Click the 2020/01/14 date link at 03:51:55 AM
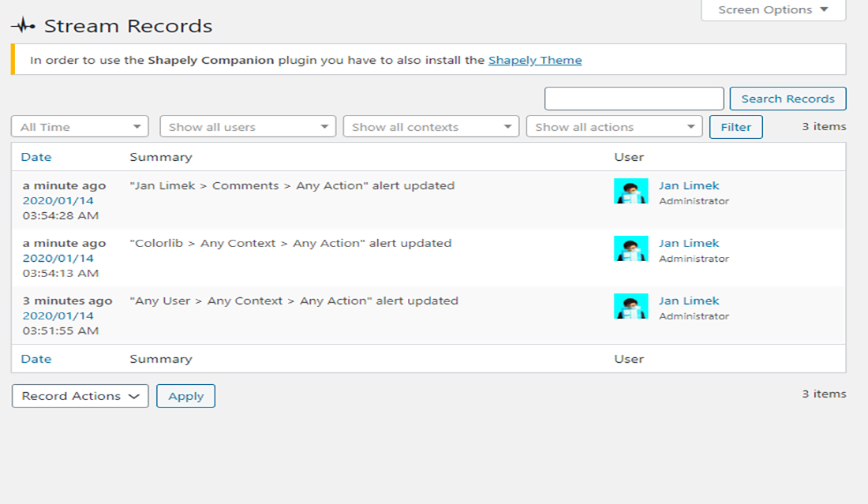This screenshot has width=868, height=504. click(x=58, y=315)
